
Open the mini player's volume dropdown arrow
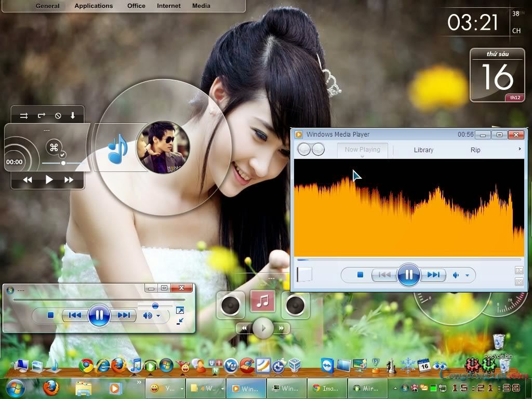click(x=158, y=316)
